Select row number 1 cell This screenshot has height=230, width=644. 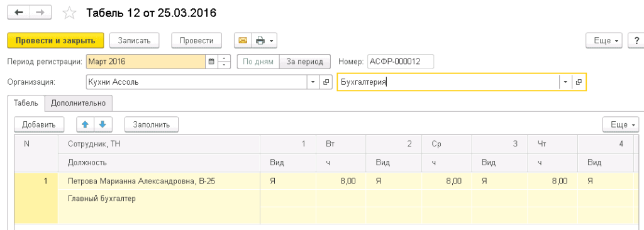36,199
